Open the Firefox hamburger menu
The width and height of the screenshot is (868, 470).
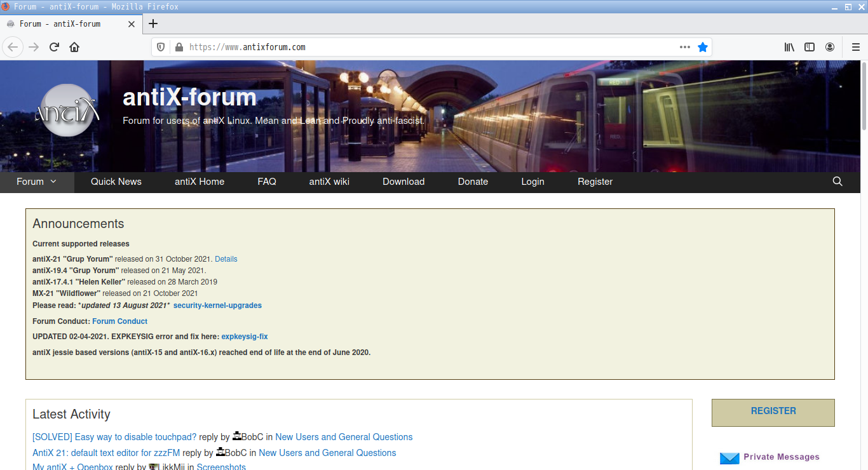(x=855, y=47)
